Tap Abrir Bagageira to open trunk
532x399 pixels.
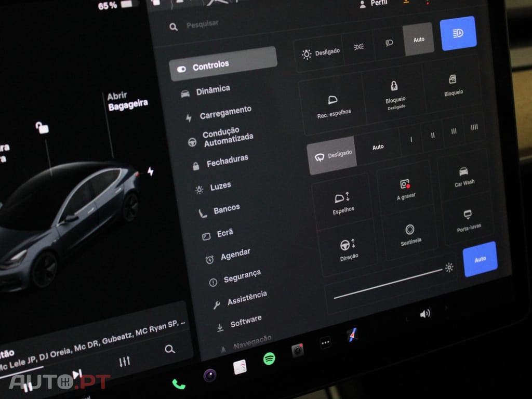coord(128,101)
